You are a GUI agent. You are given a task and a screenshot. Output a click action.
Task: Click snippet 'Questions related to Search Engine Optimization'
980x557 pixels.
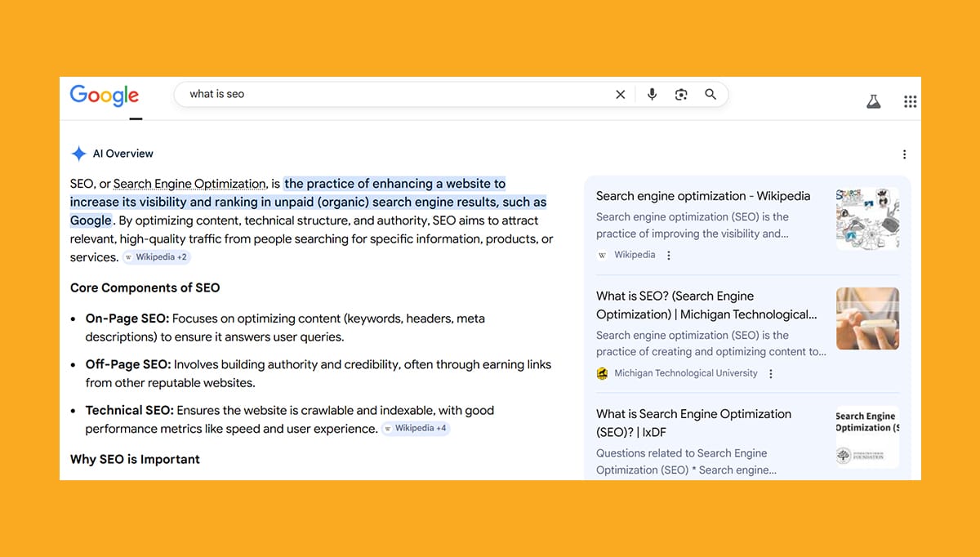(686, 461)
